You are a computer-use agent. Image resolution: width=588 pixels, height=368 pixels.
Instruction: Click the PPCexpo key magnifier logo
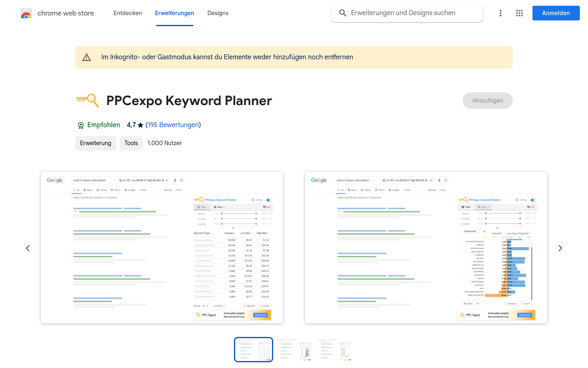[87, 101]
